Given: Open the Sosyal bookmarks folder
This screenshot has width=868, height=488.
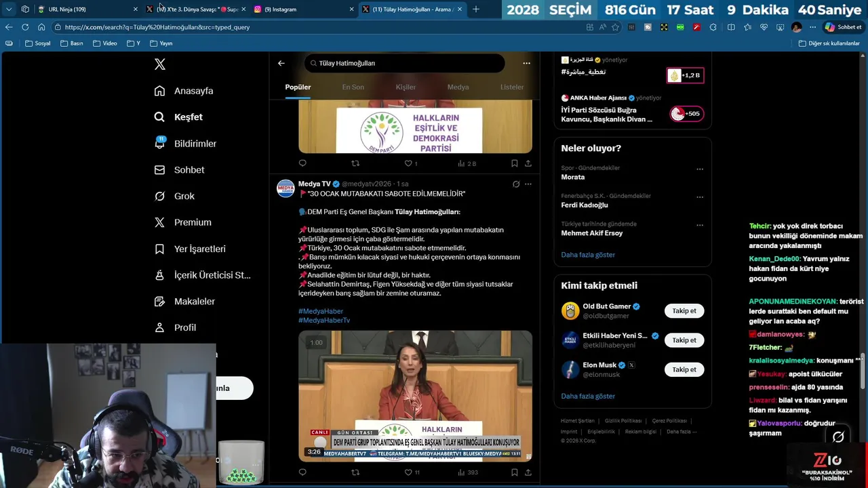Looking at the screenshot, I should coord(37,43).
